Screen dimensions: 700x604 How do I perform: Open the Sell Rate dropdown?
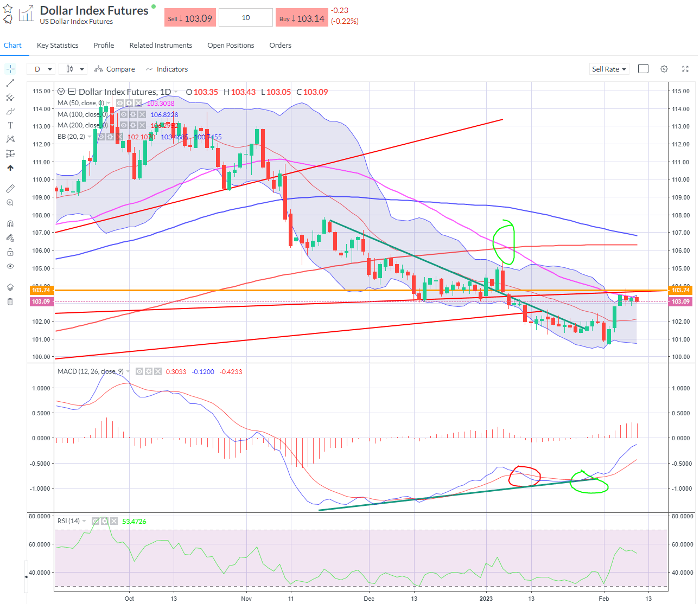[609, 69]
